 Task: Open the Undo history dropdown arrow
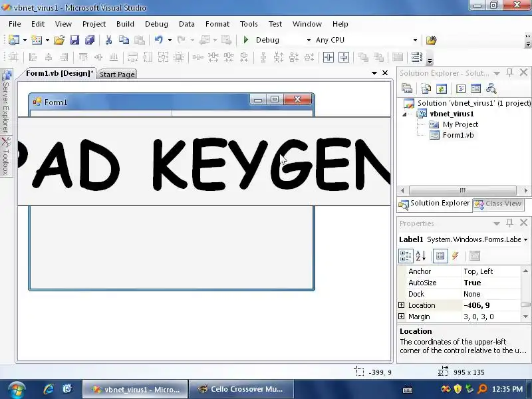point(170,40)
